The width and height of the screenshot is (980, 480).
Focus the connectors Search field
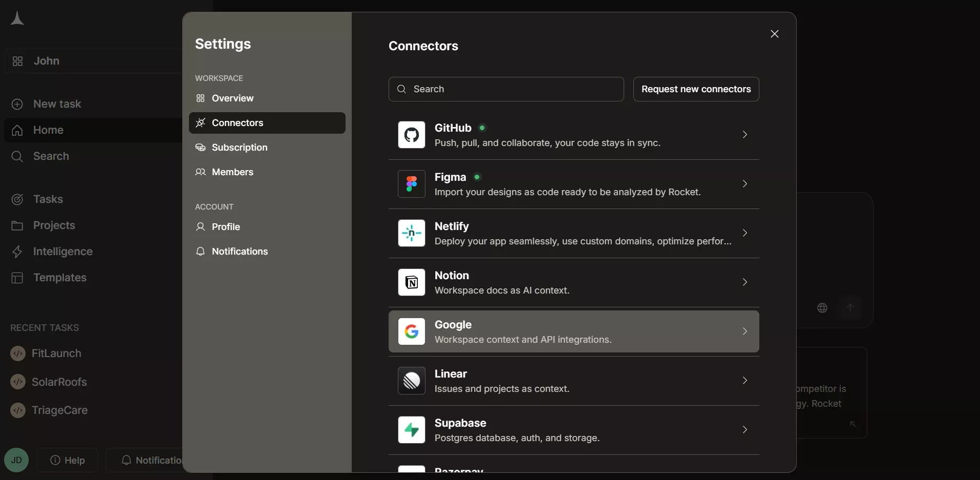tap(506, 89)
